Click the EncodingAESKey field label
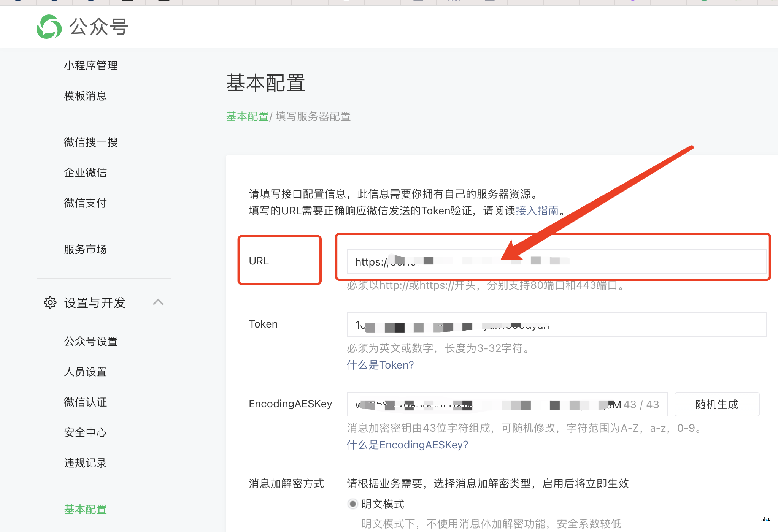The image size is (778, 532). [291, 404]
